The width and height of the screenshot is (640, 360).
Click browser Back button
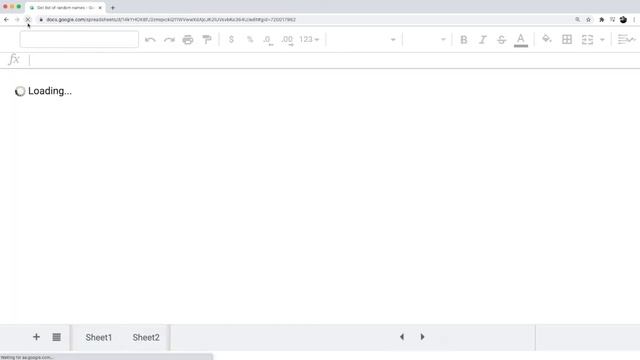pyautogui.click(x=7, y=20)
